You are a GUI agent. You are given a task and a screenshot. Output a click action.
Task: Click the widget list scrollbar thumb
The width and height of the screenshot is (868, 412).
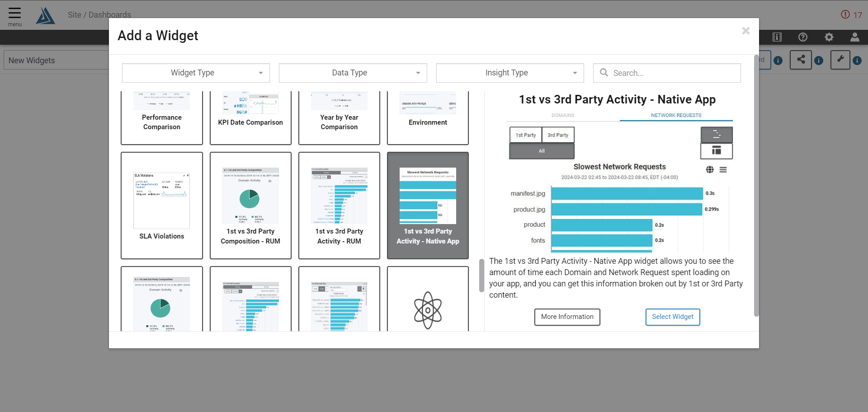click(x=481, y=276)
